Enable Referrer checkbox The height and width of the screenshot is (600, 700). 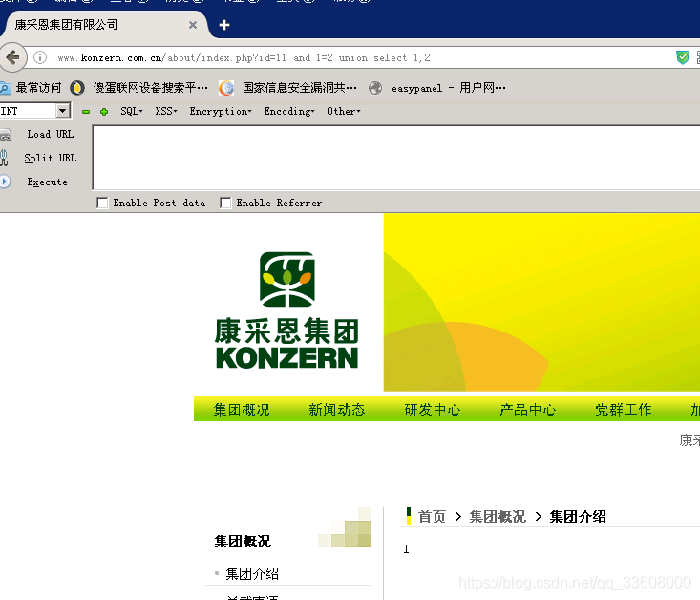pyautogui.click(x=225, y=203)
